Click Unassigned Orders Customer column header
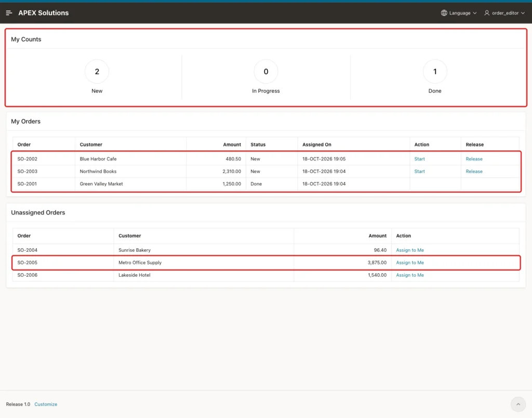Viewport: 532px width, 418px height. pos(129,236)
